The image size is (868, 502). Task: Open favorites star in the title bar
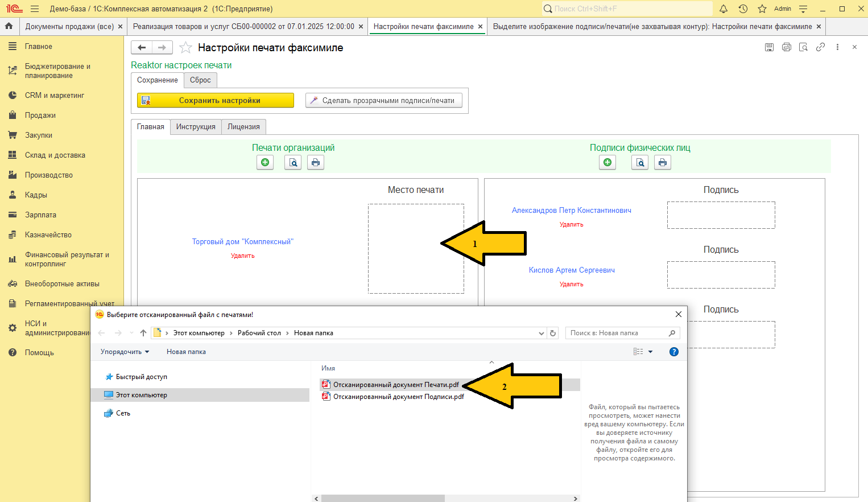click(x=762, y=9)
